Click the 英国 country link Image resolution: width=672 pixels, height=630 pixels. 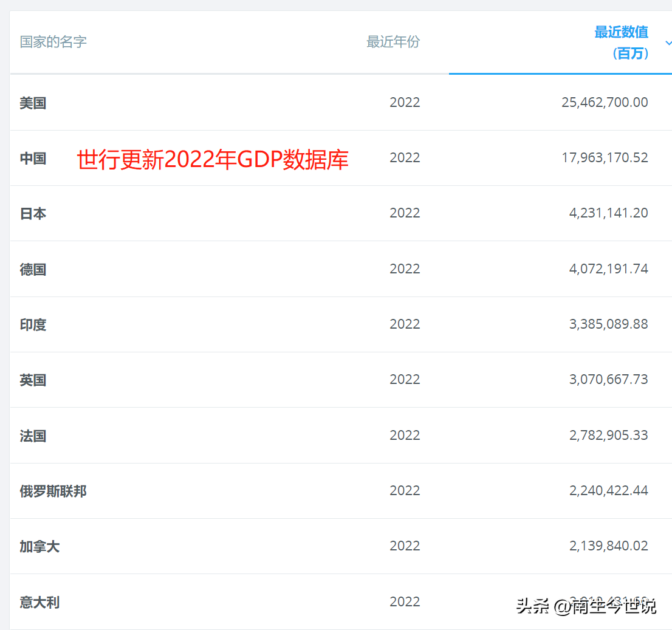(33, 380)
